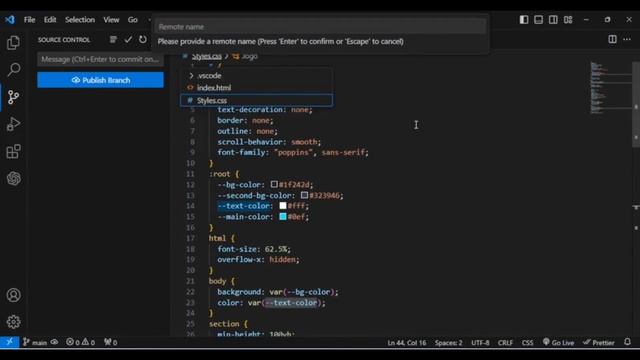Open the customize layout icon
This screenshot has height=360, width=640.
[x=568, y=20]
